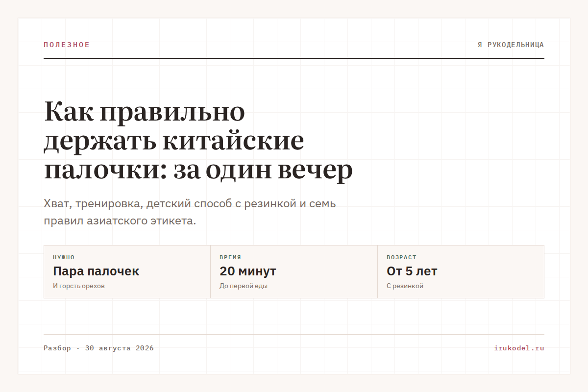Click the С резинкой note
The width and height of the screenshot is (588, 392).
click(405, 286)
